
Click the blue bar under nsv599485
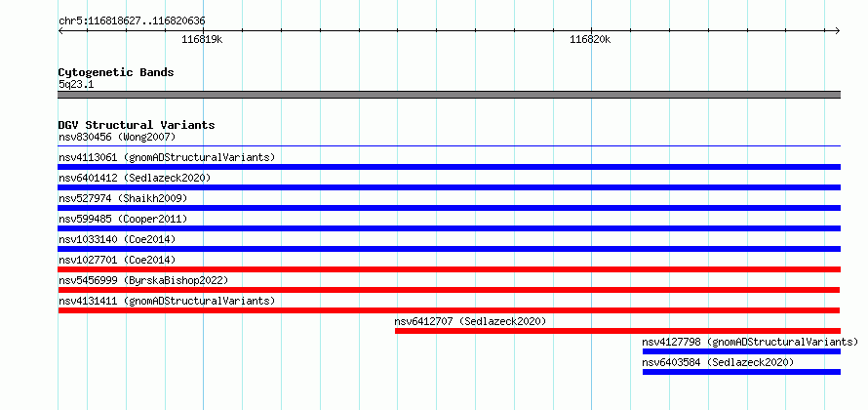tap(449, 228)
